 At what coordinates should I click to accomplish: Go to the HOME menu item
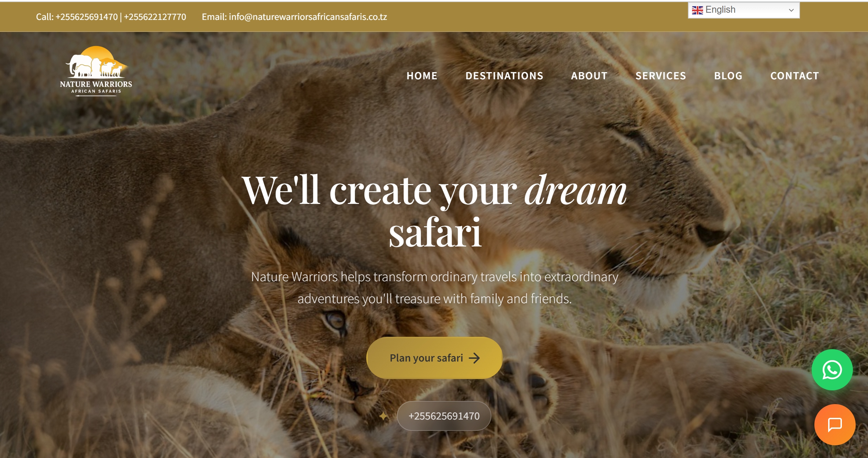[x=422, y=76]
